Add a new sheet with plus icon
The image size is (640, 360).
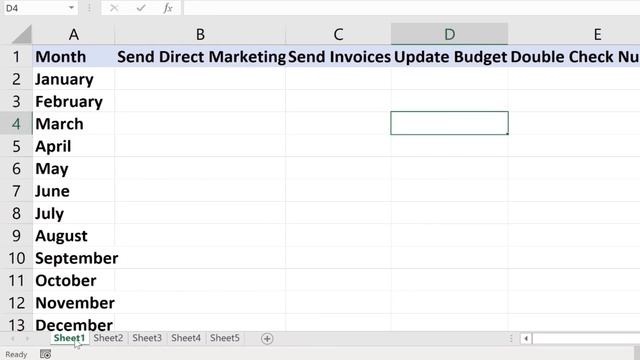(267, 338)
